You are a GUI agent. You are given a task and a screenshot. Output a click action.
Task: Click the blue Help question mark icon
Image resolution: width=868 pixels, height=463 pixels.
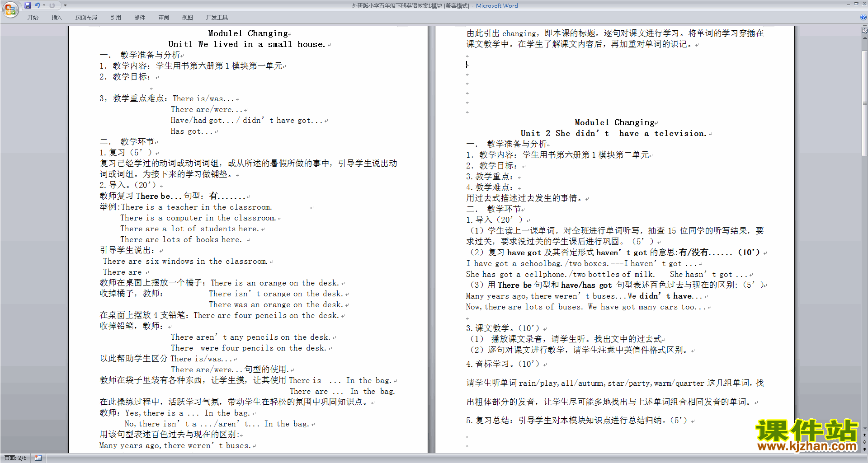pos(863,17)
